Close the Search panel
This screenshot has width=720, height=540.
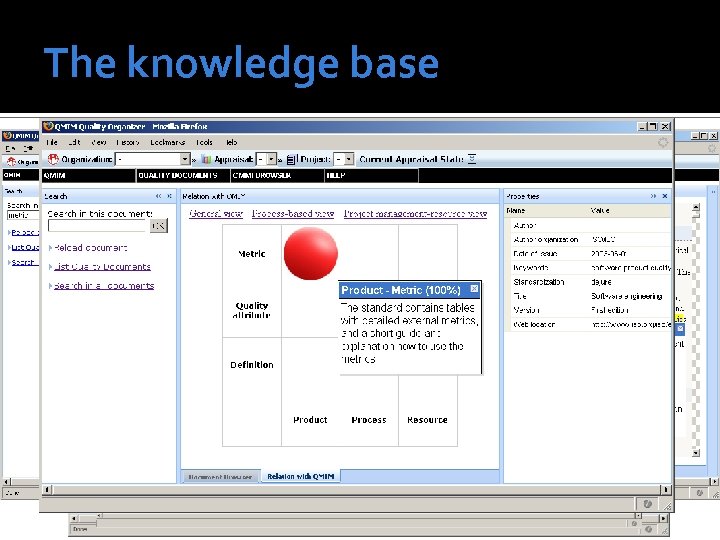[x=169, y=196]
